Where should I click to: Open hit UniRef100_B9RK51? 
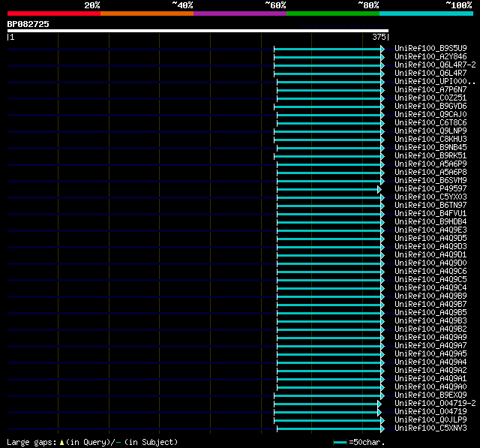click(x=430, y=156)
